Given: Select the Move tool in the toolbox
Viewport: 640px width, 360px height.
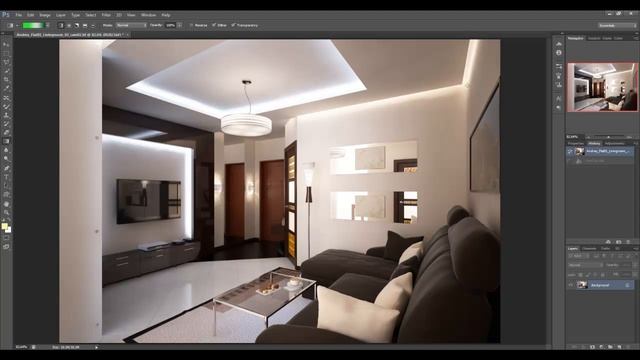Looking at the screenshot, I should click(6, 44).
